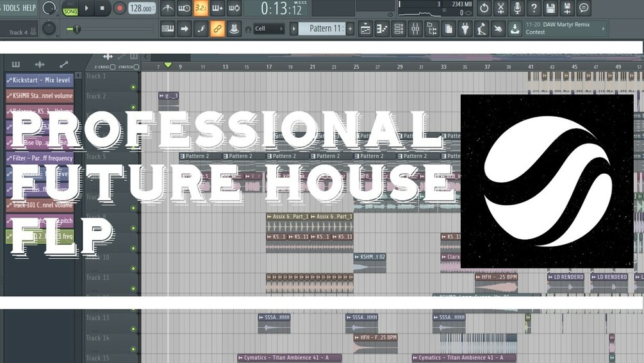This screenshot has width=644, height=363.
Task: Open the content library download icon
Action: pos(515,29)
